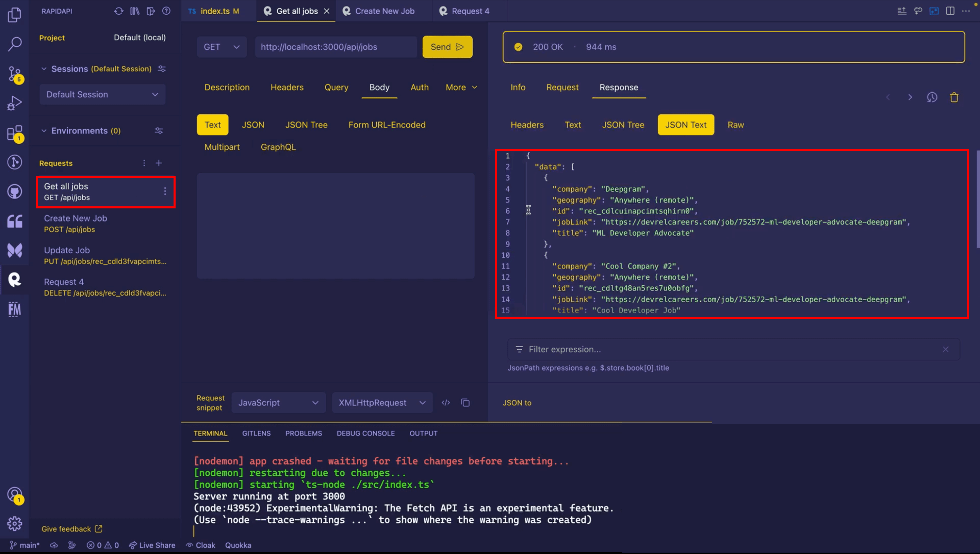This screenshot has height=554, width=980.
Task: Open the XMLHttpRequest library dropdown
Action: [x=382, y=403]
